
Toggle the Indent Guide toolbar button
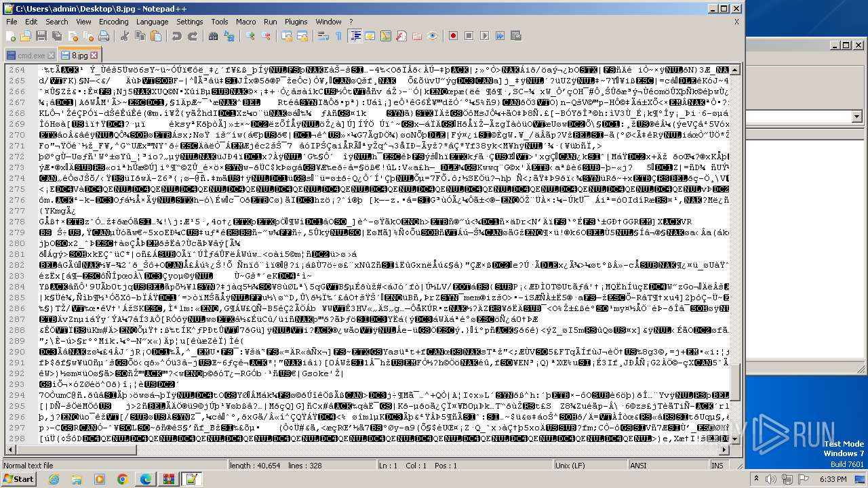(x=355, y=36)
